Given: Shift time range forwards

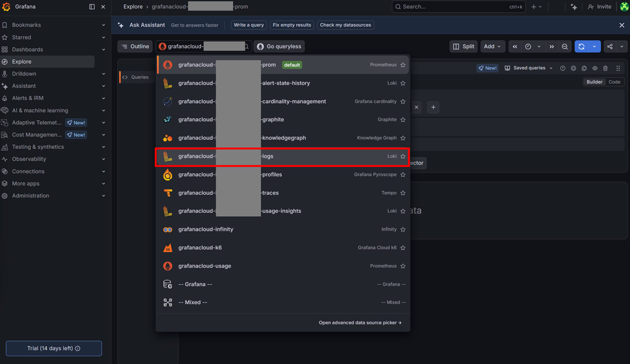Looking at the screenshot, I should pos(552,47).
